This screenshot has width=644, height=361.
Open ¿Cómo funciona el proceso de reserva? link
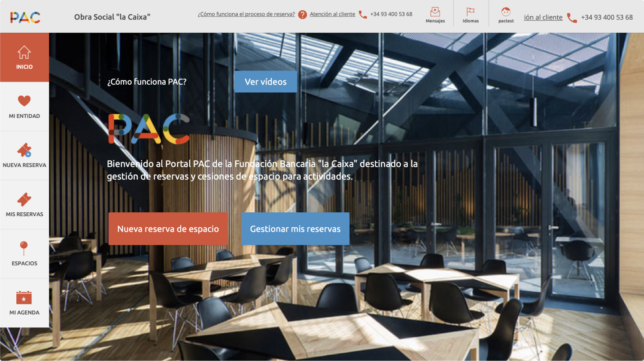point(246,14)
